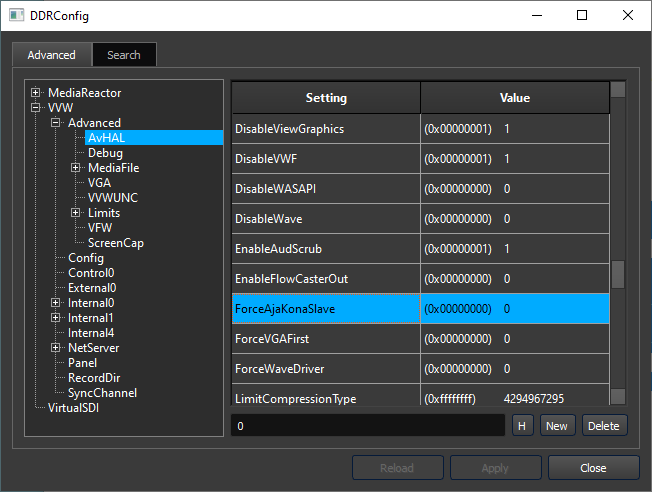Select the EnableFlowCasterOut setting row
This screenshot has width=652, height=492.
pyautogui.click(x=420, y=279)
